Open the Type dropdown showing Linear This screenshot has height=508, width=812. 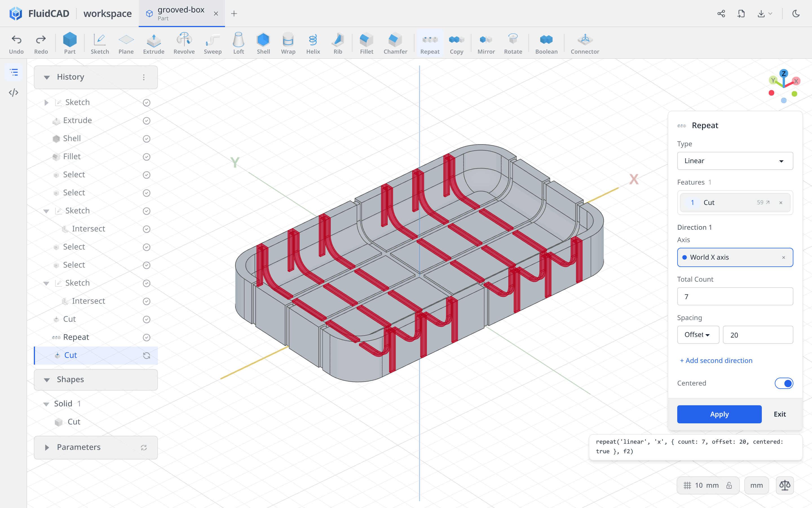pos(735,161)
